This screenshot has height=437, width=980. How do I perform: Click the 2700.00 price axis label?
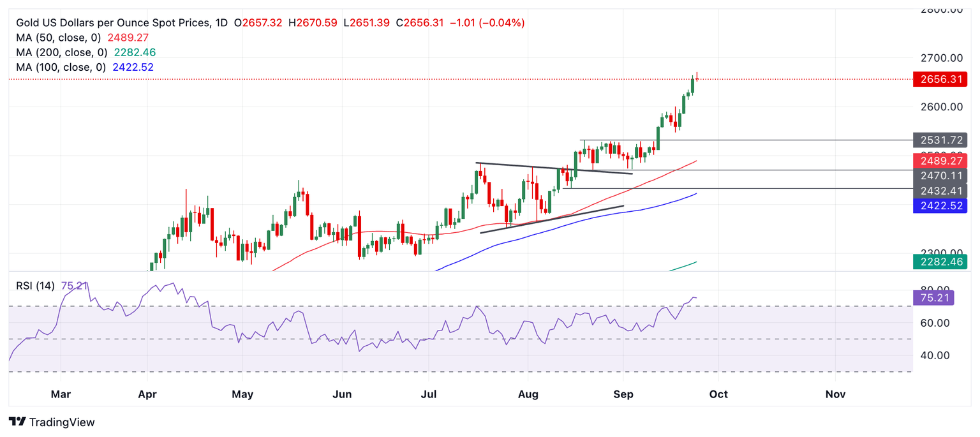[942, 58]
